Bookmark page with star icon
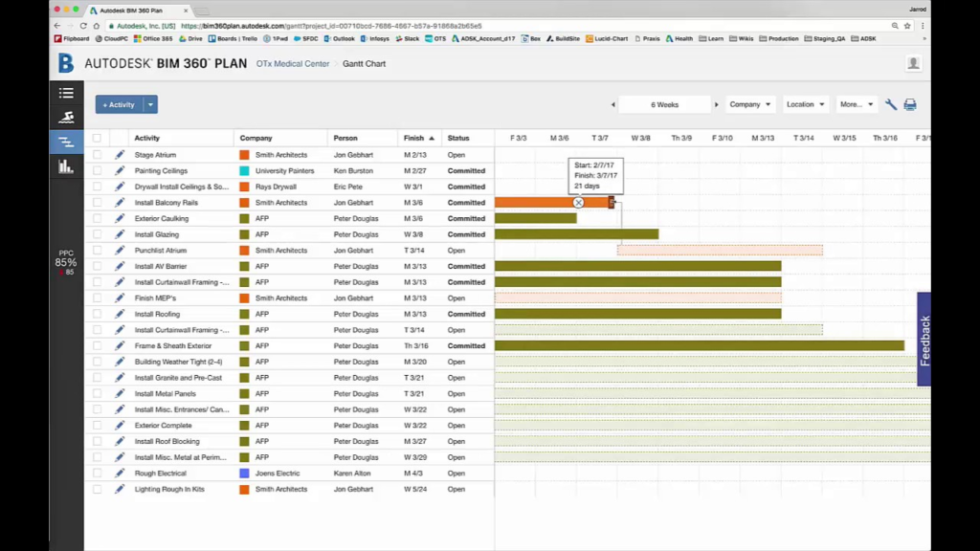The width and height of the screenshot is (980, 551). 907,26
